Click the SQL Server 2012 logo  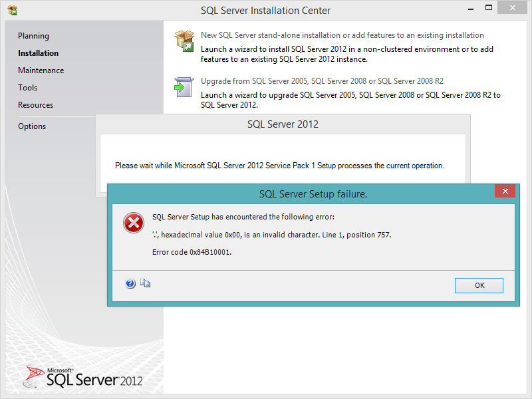point(82,376)
